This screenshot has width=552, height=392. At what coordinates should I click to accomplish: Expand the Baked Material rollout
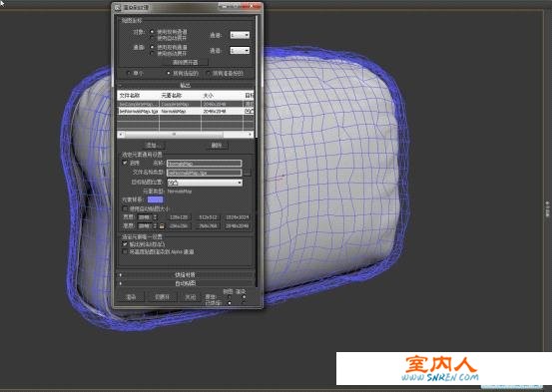(x=186, y=275)
